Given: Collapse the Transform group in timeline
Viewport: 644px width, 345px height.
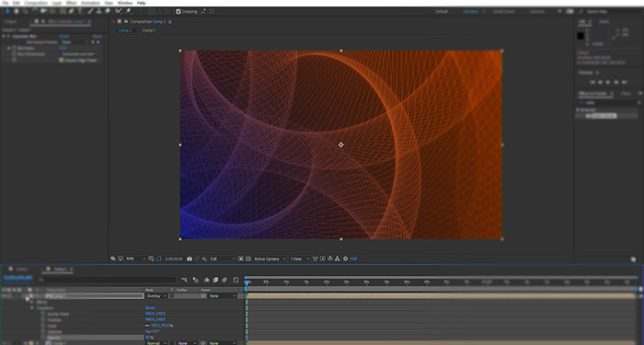Looking at the screenshot, I should tap(32, 307).
